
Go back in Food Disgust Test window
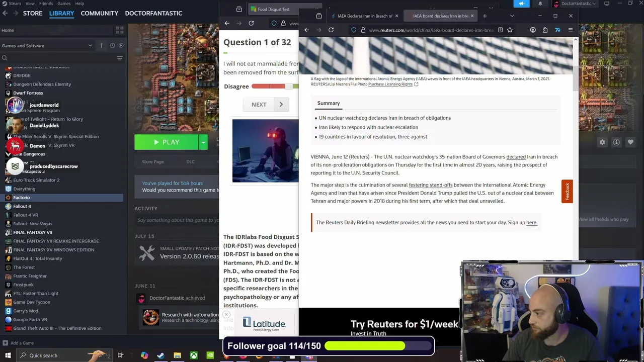point(227,23)
